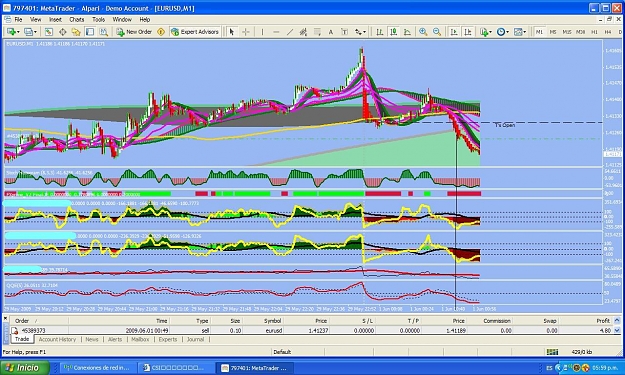This screenshot has width=625, height=375.
Task: Select the M30 timeframe button
Action: 580,32
